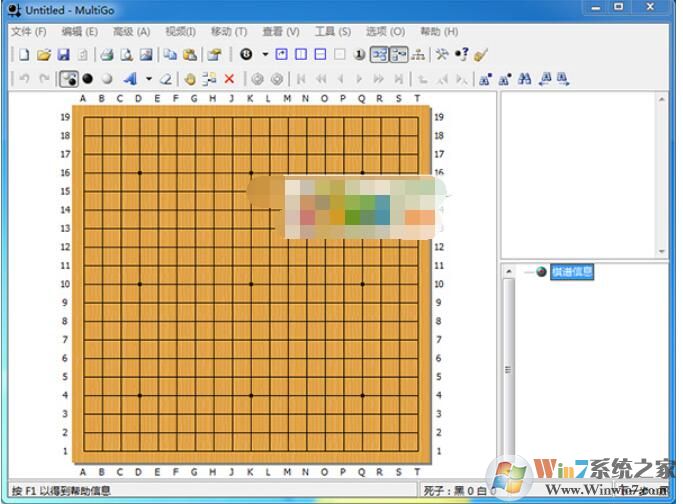This screenshot has height=504, width=683.
Task: Select black stone placement tool
Action: [88, 79]
